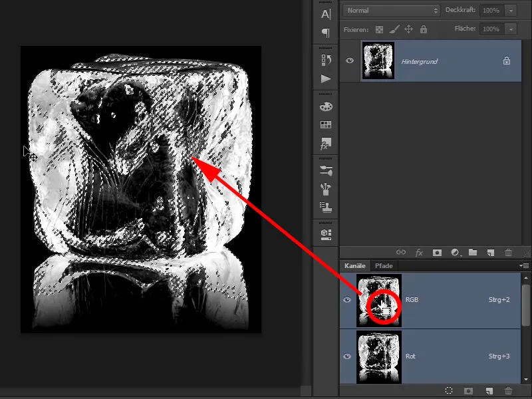This screenshot has width=532, height=399.
Task: Create a new group with the folder icon
Action: click(x=473, y=252)
